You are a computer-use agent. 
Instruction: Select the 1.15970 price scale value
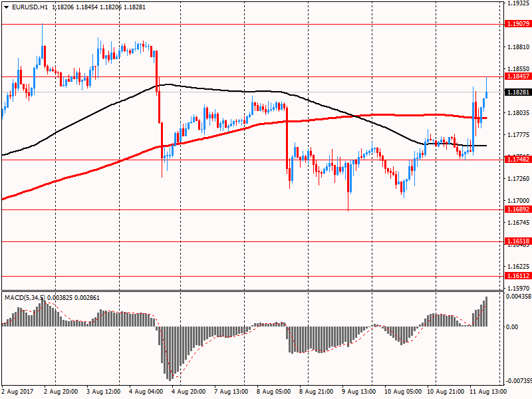click(519, 288)
